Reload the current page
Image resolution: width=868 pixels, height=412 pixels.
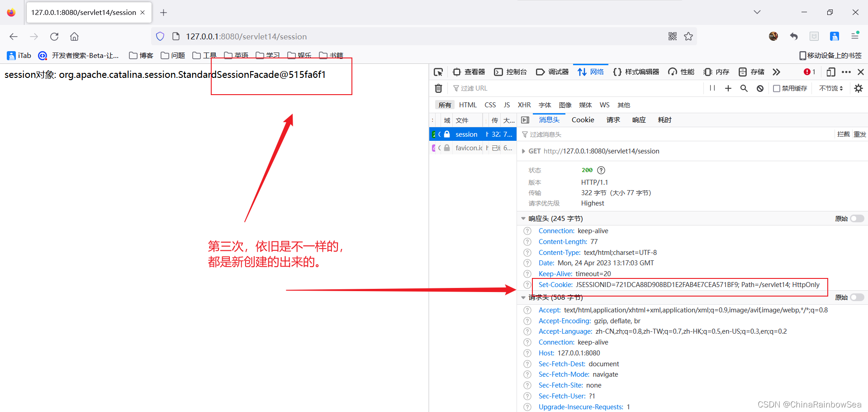tap(54, 37)
